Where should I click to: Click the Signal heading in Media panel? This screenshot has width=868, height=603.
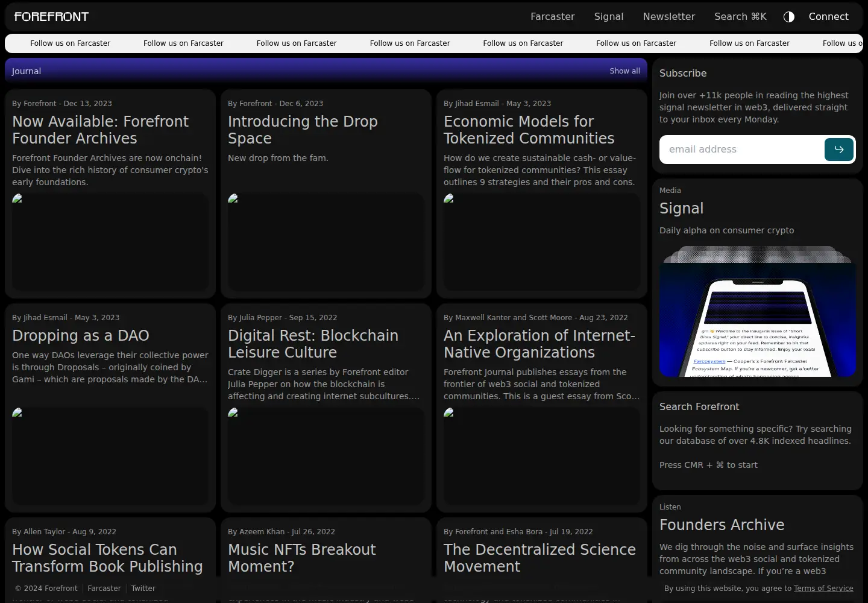pyautogui.click(x=681, y=209)
